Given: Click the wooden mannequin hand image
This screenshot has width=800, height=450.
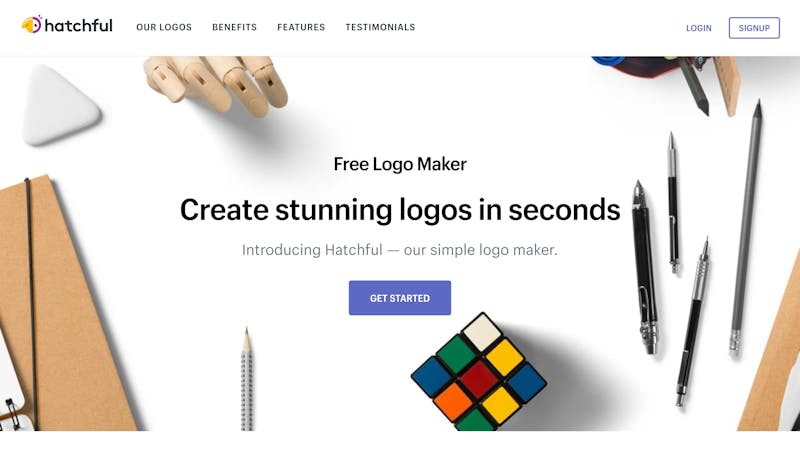Looking at the screenshot, I should coord(216,85).
